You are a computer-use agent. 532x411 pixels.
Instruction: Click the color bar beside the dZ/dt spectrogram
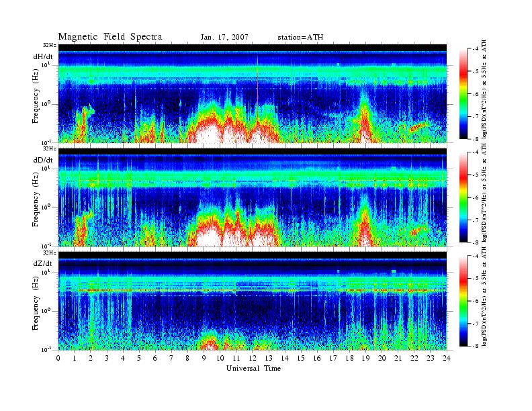coord(463,301)
